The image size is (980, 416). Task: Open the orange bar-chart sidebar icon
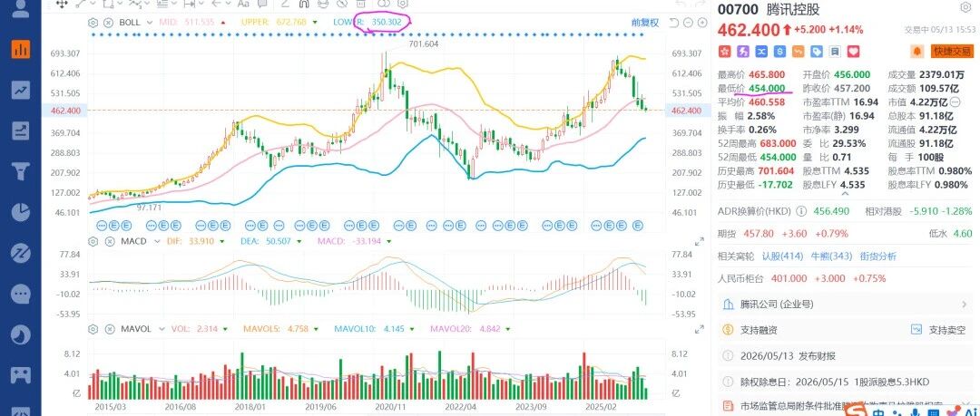point(21,49)
